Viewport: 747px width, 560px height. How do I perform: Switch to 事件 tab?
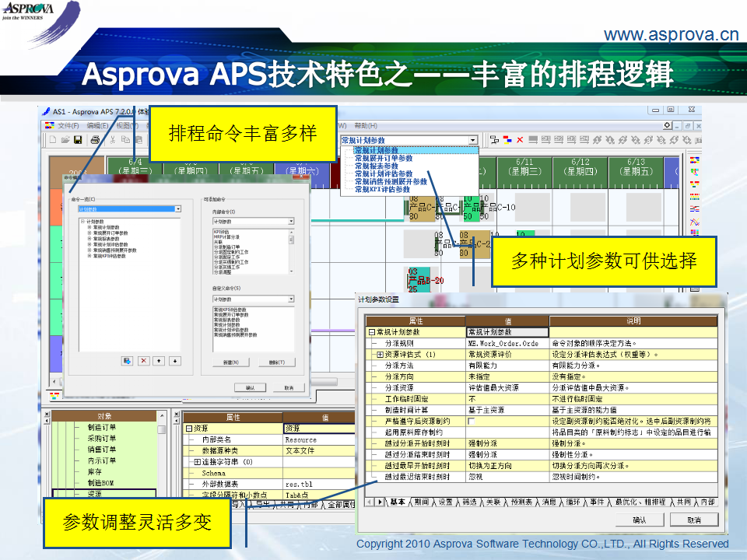tap(597, 502)
